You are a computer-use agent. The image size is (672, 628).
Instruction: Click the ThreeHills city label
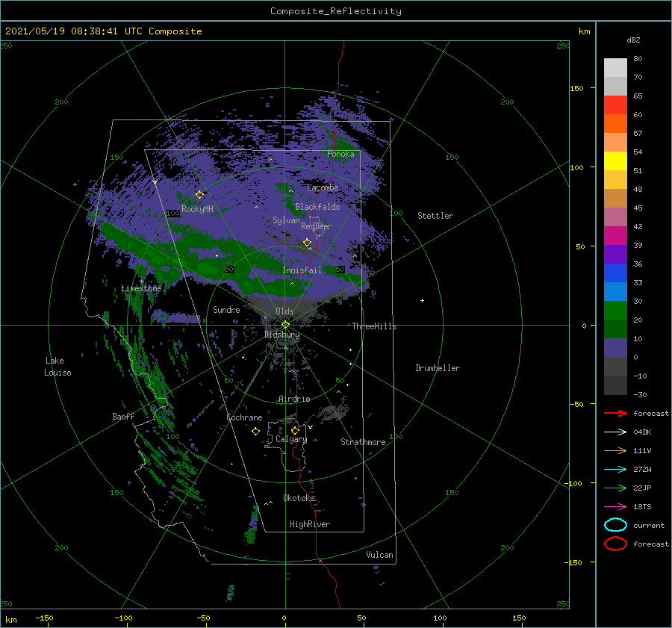click(x=374, y=326)
